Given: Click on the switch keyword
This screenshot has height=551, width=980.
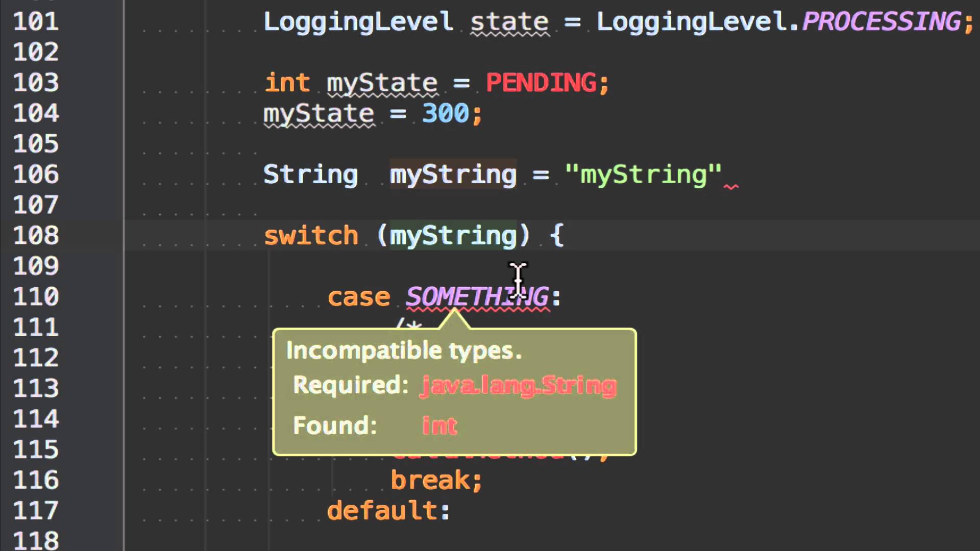Looking at the screenshot, I should click(x=311, y=236).
